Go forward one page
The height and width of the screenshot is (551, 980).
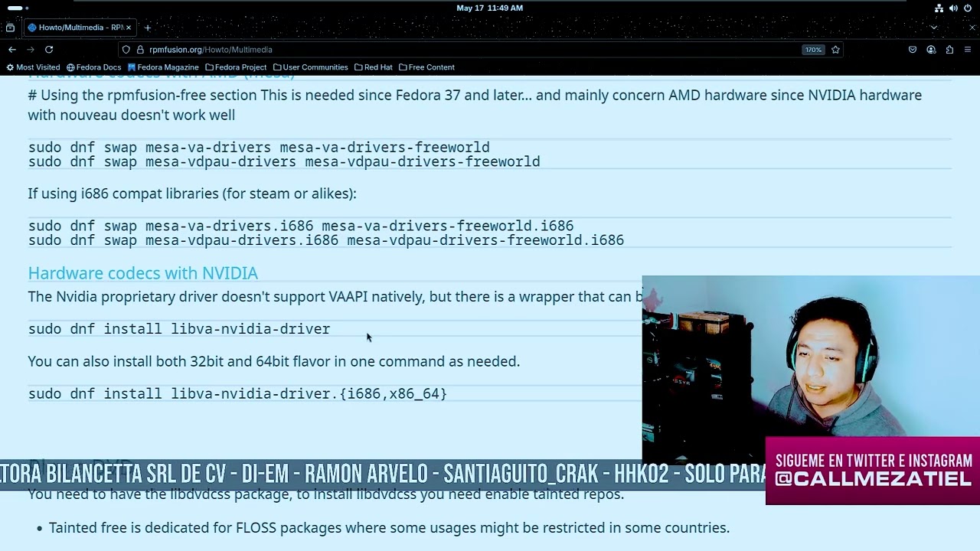coord(31,50)
